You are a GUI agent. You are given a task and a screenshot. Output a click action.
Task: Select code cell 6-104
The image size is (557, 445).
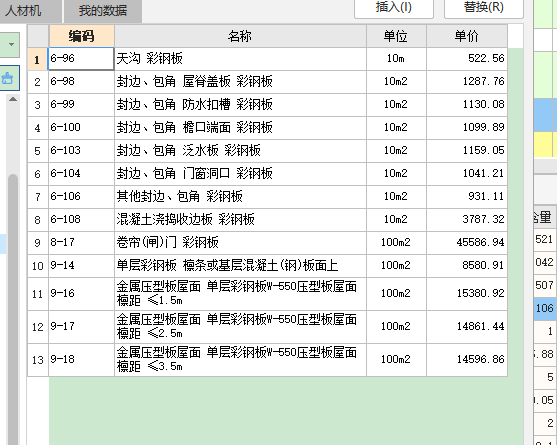(81, 174)
